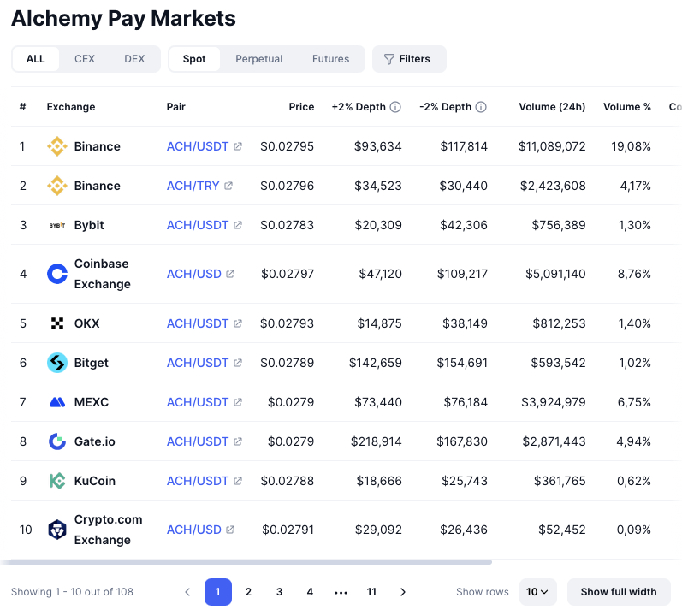
Task: Switch to Futures markets
Action: click(330, 59)
